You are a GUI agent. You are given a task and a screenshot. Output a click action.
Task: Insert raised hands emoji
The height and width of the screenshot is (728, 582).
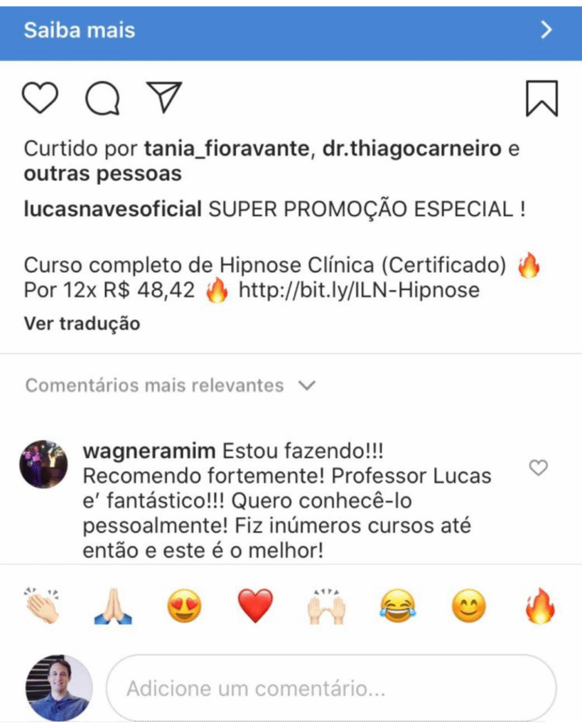327,606
